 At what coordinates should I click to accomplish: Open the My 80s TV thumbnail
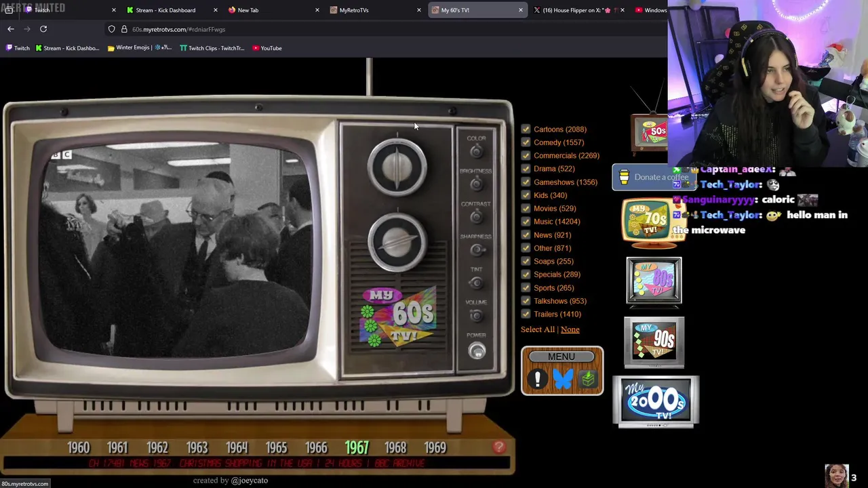click(654, 281)
